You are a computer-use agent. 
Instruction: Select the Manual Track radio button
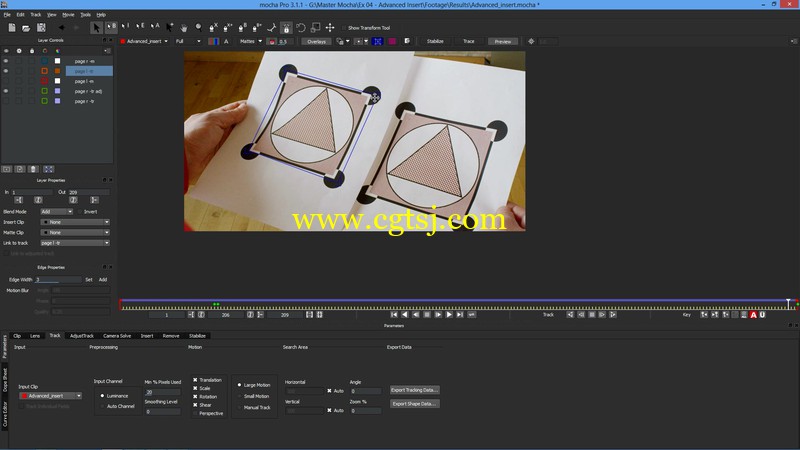[239, 408]
